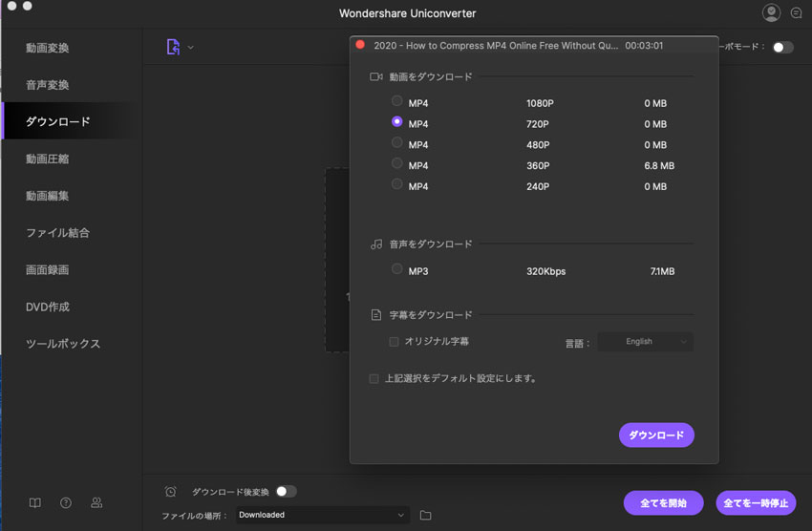Image resolution: width=812 pixels, height=531 pixels.
Task: Click the 全てを一時停止 button
Action: pos(756,503)
